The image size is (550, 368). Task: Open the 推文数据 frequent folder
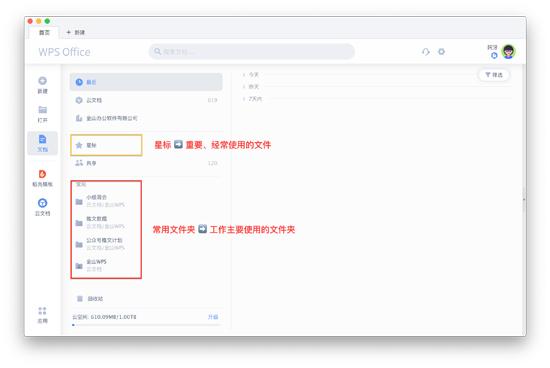click(x=106, y=222)
